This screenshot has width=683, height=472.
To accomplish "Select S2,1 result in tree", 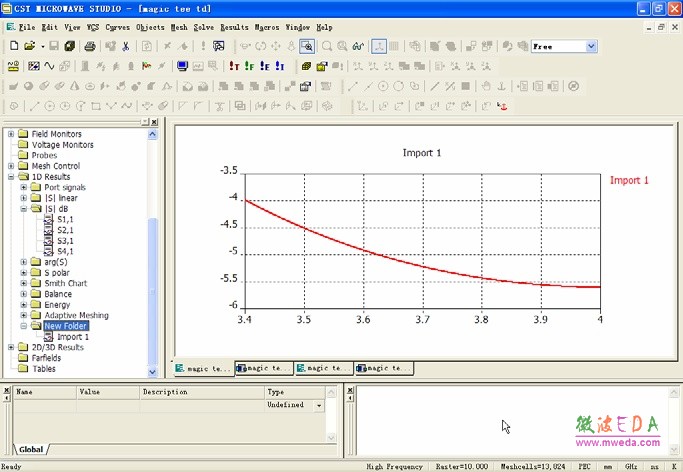I will (65, 230).
